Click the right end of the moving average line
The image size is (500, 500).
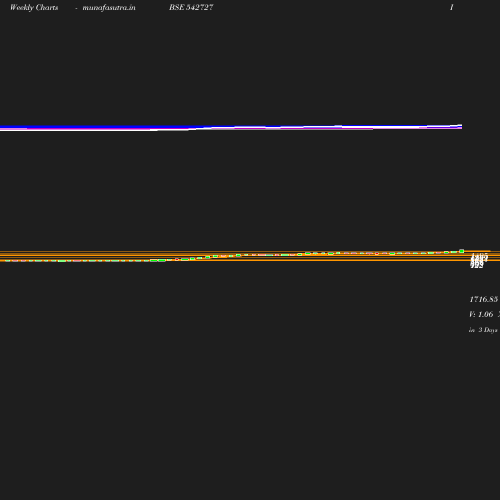[x=460, y=126]
